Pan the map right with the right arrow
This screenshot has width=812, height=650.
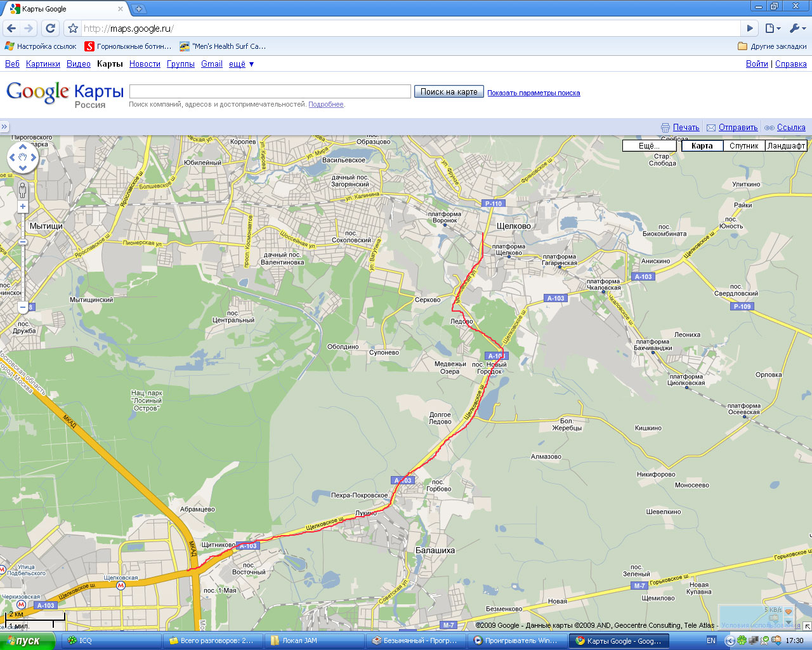(x=34, y=157)
